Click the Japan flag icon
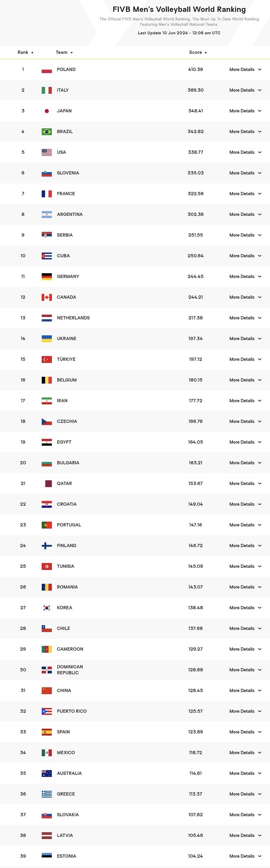The image size is (270, 868). click(46, 111)
